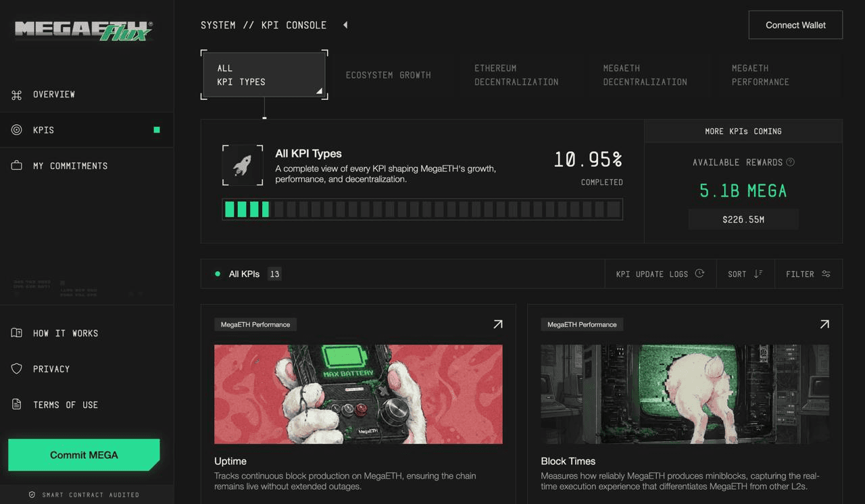The height and width of the screenshot is (504, 865).
Task: Click the Overview command icon in sidebar
Action: click(x=17, y=95)
